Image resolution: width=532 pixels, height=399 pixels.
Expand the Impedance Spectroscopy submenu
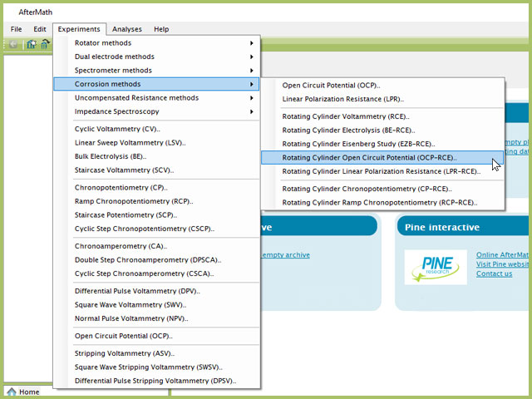pyautogui.click(x=156, y=111)
